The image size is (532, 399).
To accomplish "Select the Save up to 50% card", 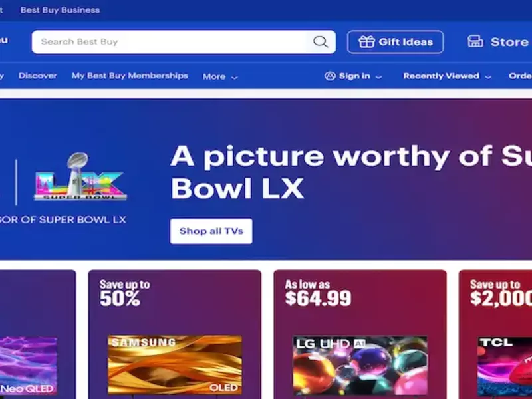I will click(x=175, y=334).
